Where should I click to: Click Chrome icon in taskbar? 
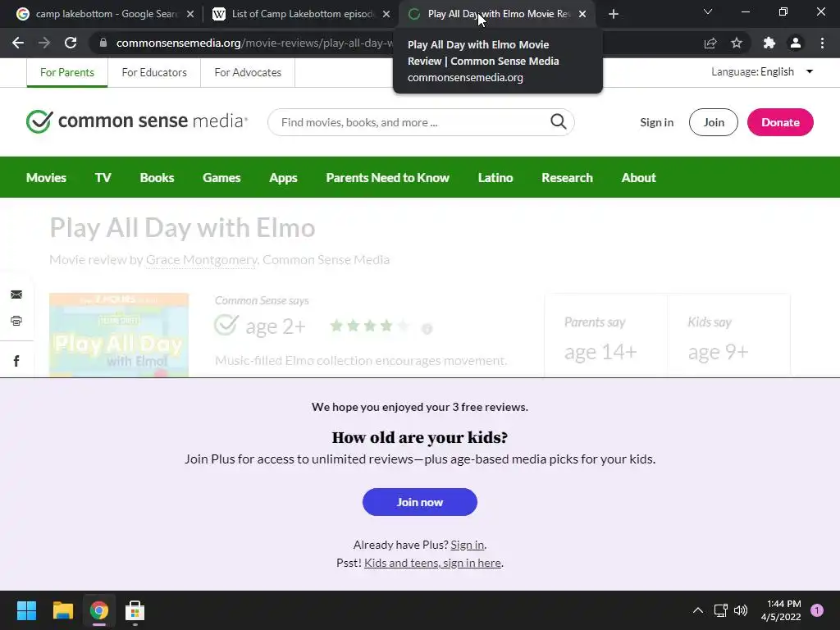99,610
